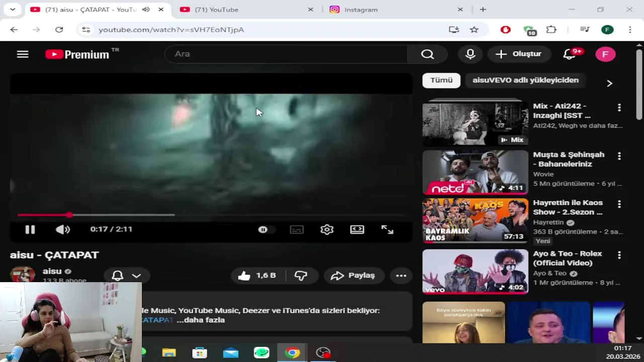Open the pink F account avatar menu
644x362 pixels.
pyautogui.click(x=605, y=54)
